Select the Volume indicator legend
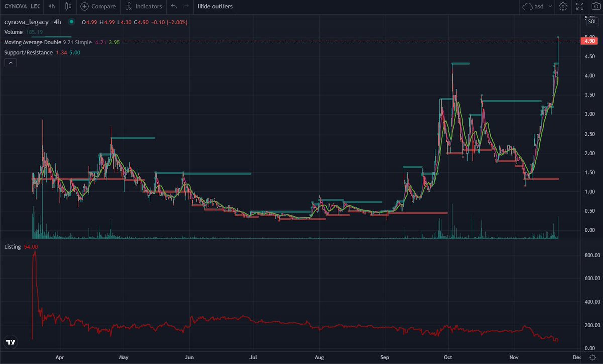Viewport: 603px width, 364px height. [x=13, y=31]
